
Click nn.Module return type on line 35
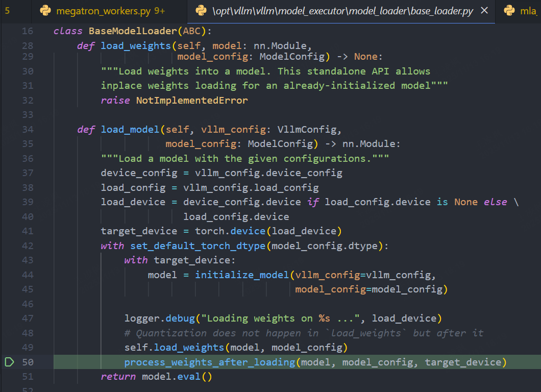coord(368,144)
